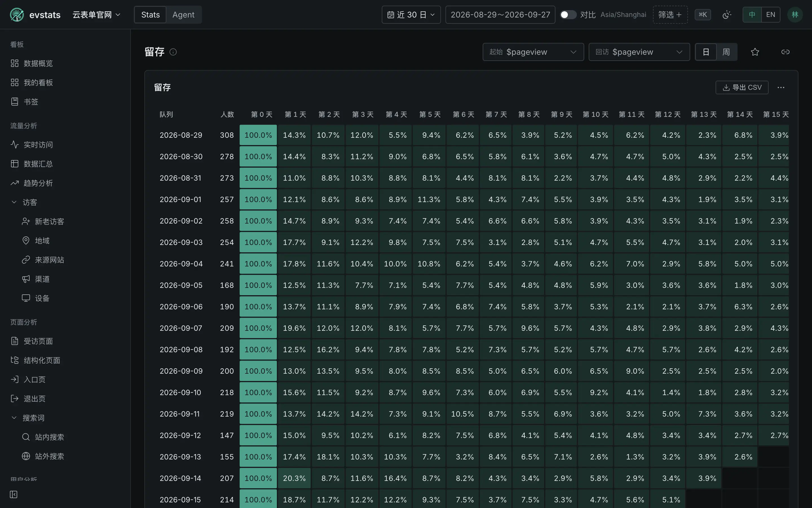Open 来源网站 link icon item
Image resolution: width=812 pixels, height=508 pixels.
point(26,260)
